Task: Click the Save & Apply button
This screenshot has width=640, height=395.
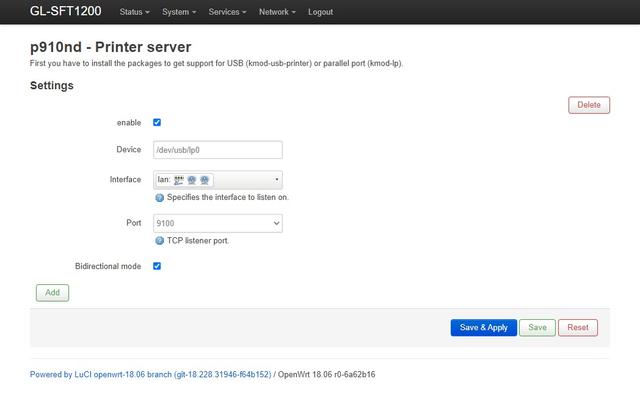Action: coord(484,328)
